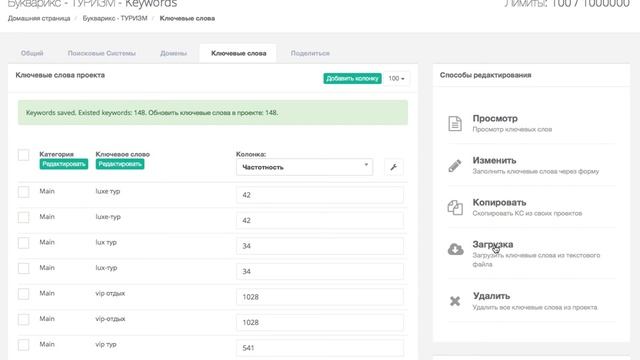The width and height of the screenshot is (640, 360).
Task: Click frequency field of 'vip-отдых' row
Action: tap(320, 322)
